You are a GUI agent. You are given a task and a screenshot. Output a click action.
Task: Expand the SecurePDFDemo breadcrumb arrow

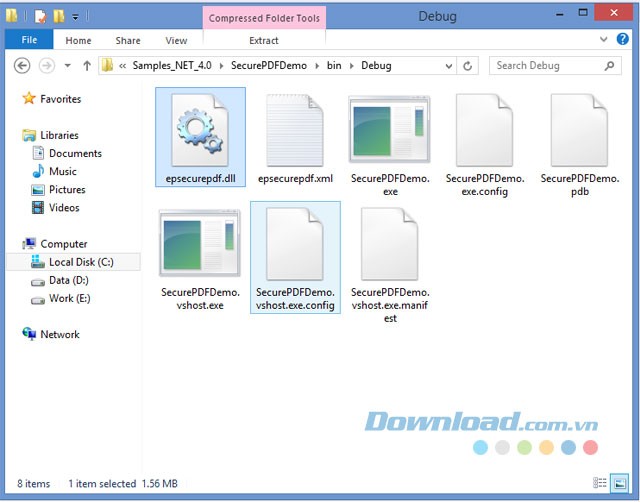(317, 66)
